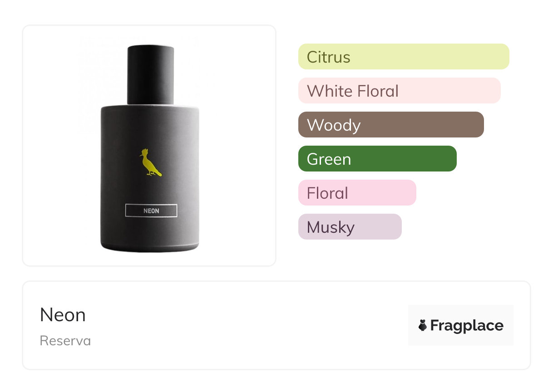Open the Reserva brand link
Screen dimensions: 553x392
(x=65, y=341)
